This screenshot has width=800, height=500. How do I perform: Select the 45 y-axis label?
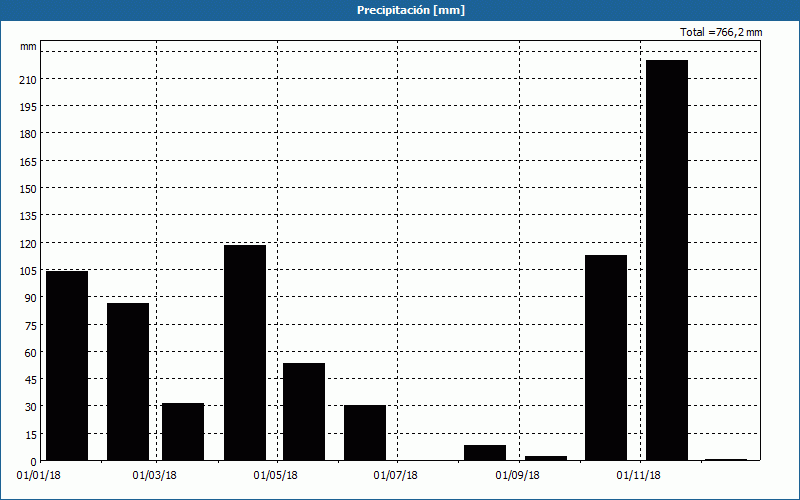coord(31,380)
